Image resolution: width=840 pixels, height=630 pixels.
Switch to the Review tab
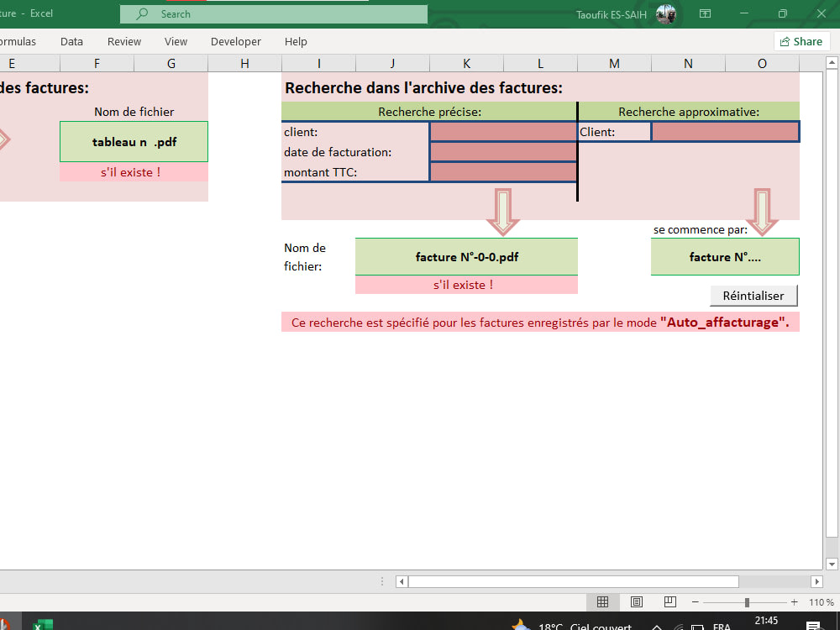(123, 41)
